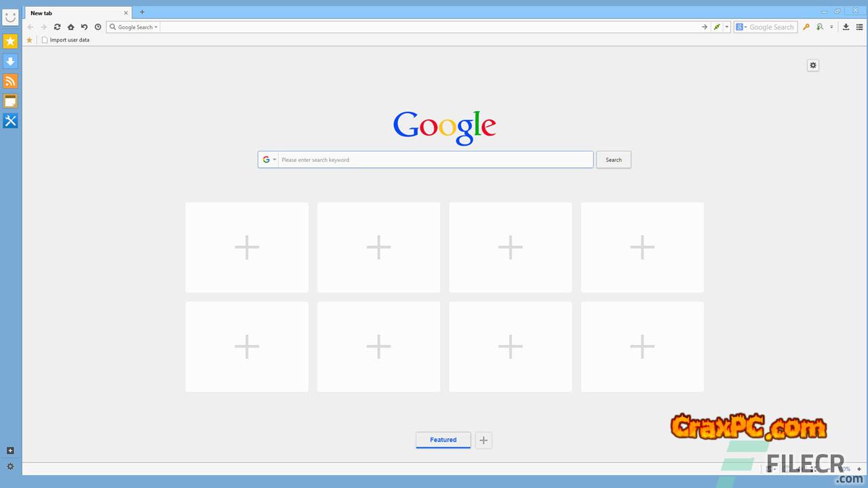Close the New tab tab
This screenshot has height=488, width=868.
(x=125, y=13)
